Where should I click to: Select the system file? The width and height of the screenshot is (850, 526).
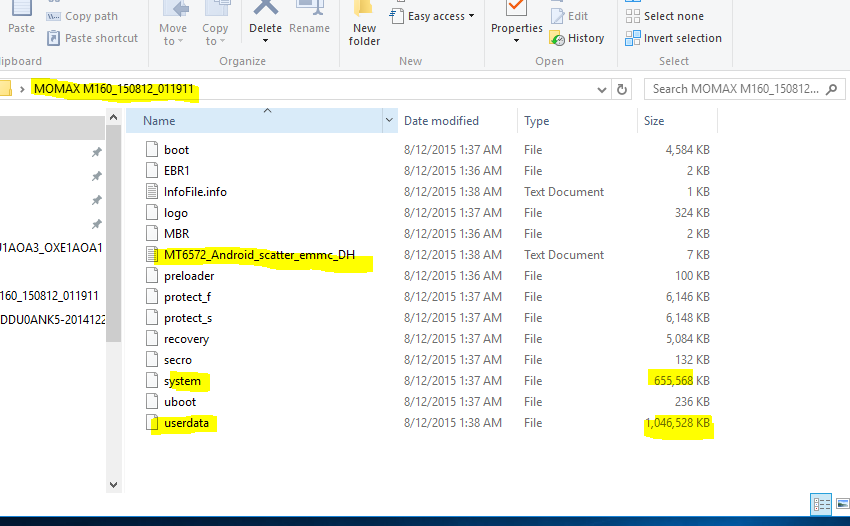pyautogui.click(x=182, y=381)
